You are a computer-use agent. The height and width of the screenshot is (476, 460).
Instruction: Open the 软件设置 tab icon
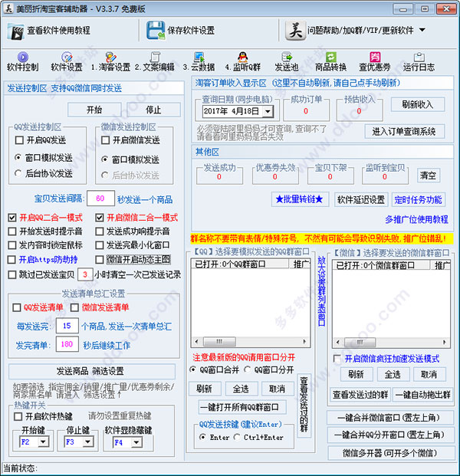click(x=67, y=57)
